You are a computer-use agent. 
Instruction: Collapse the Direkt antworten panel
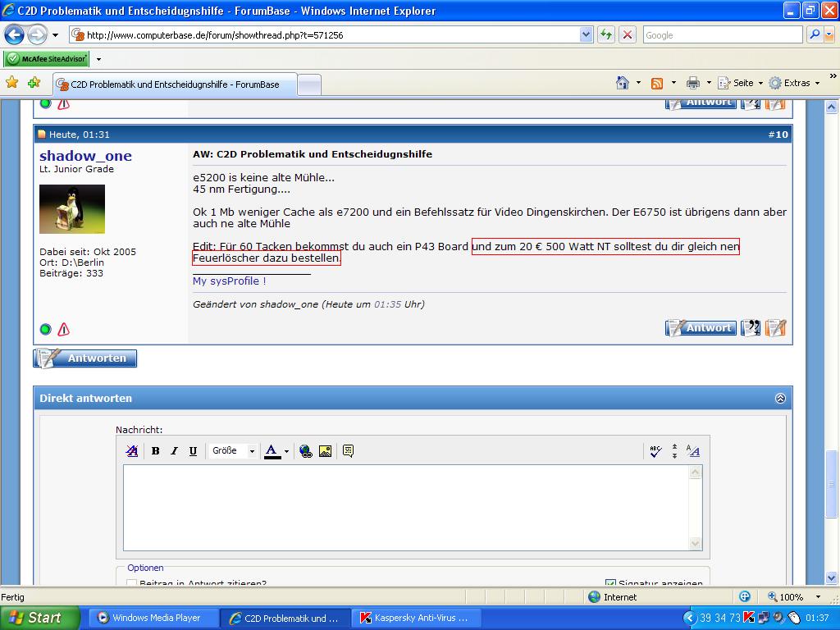tap(780, 398)
